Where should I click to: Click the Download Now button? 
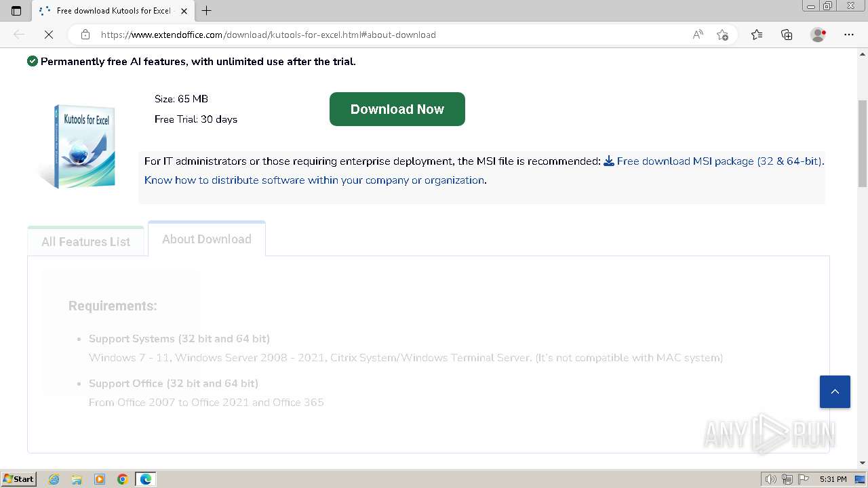pos(397,109)
